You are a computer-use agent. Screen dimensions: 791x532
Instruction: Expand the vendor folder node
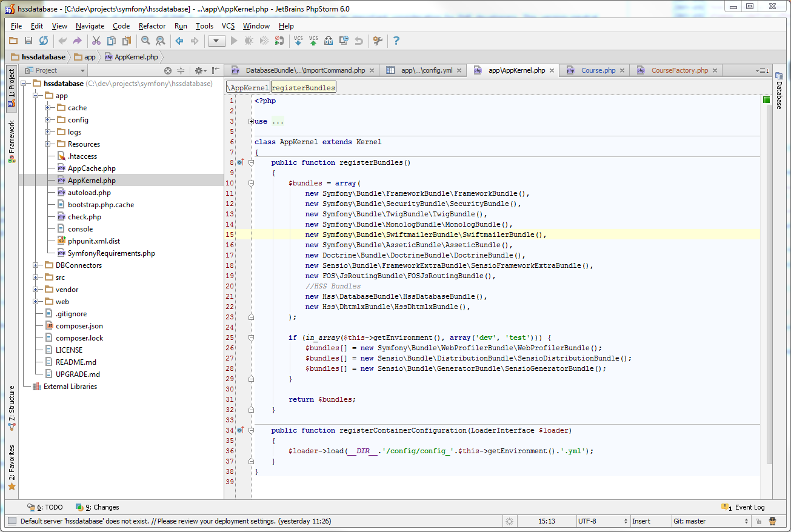coord(35,290)
